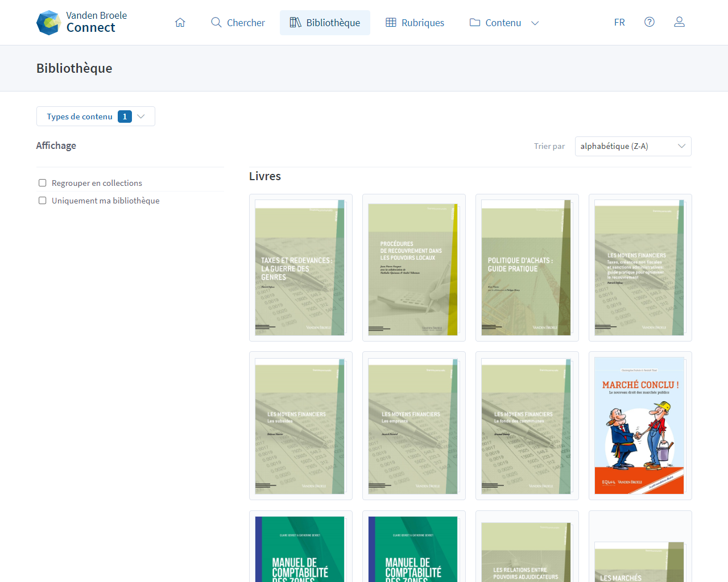Switch language using FR button

point(619,23)
